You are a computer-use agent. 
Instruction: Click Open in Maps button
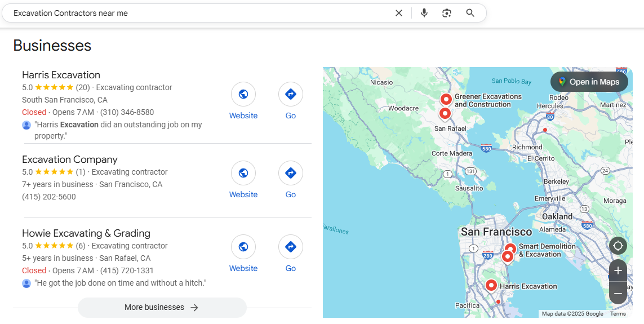tap(589, 82)
